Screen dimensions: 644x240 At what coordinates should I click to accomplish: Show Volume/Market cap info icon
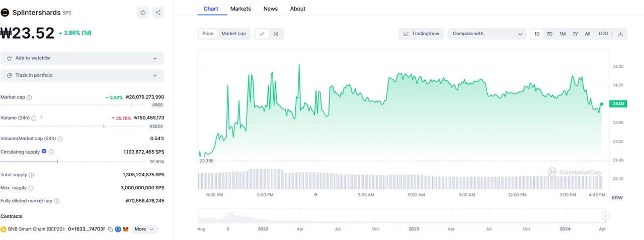(x=60, y=139)
